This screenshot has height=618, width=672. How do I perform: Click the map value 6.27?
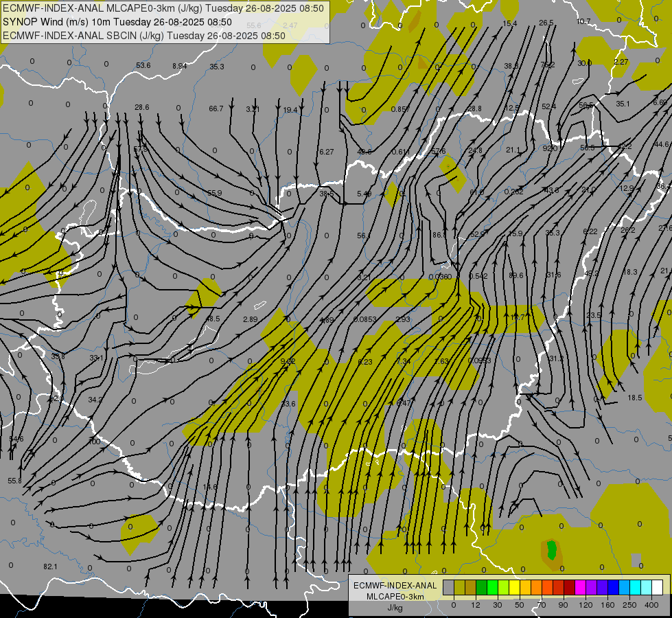tap(326, 152)
